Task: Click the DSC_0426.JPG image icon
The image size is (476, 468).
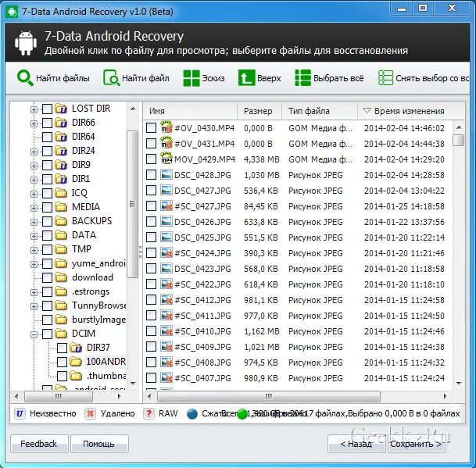Action: click(x=166, y=222)
